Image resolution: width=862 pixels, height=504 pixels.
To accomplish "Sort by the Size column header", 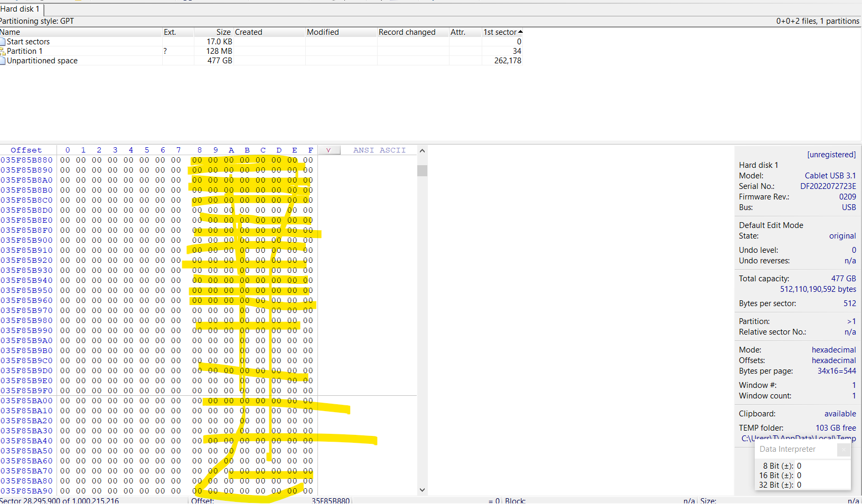I will [214, 32].
